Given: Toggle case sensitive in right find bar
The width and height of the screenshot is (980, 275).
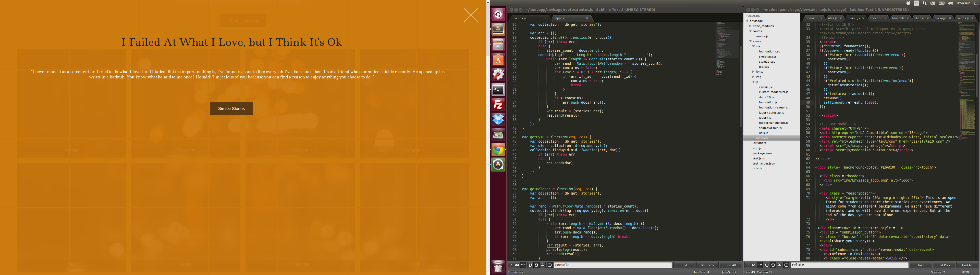Looking at the screenshot, I should point(753,265).
